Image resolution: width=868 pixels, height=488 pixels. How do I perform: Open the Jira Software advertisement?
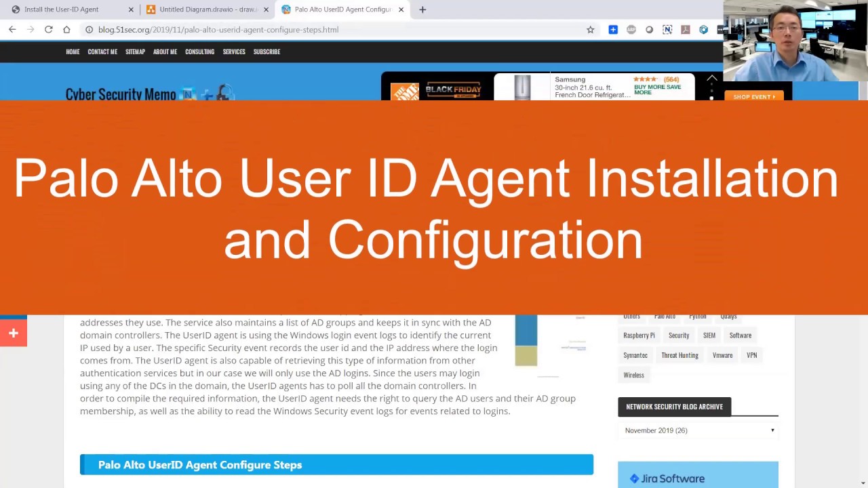[x=698, y=474]
